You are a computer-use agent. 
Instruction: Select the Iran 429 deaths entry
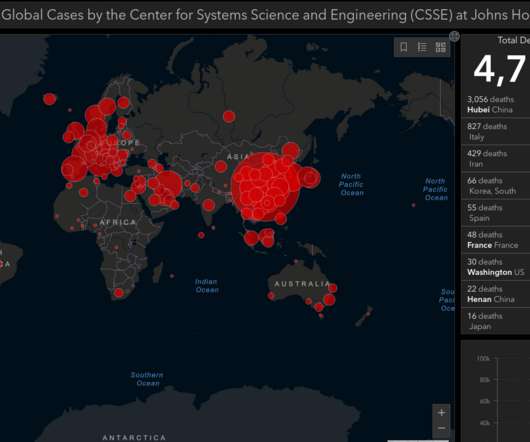[x=496, y=158]
